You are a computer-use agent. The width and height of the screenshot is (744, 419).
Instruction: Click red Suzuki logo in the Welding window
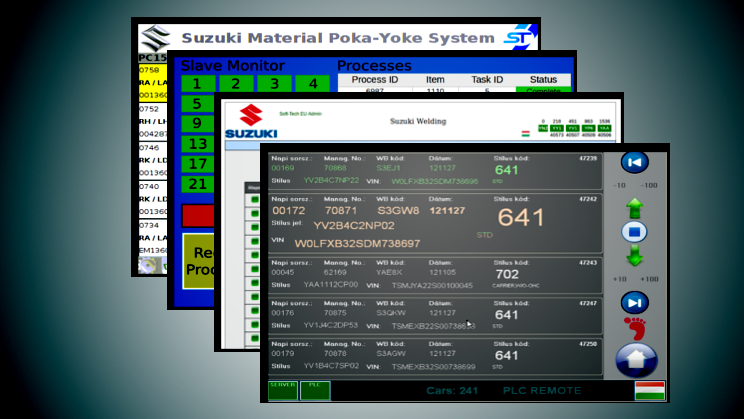[x=251, y=115]
